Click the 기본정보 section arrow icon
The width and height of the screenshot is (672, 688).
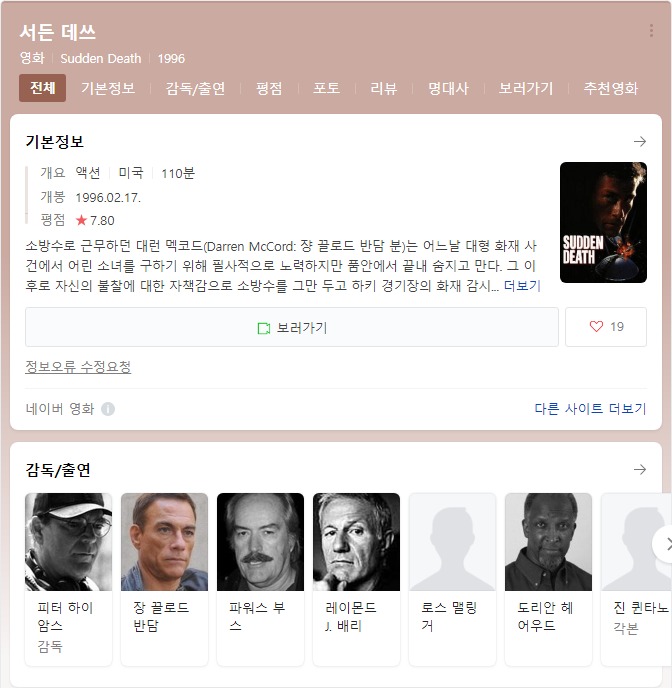pyautogui.click(x=640, y=141)
